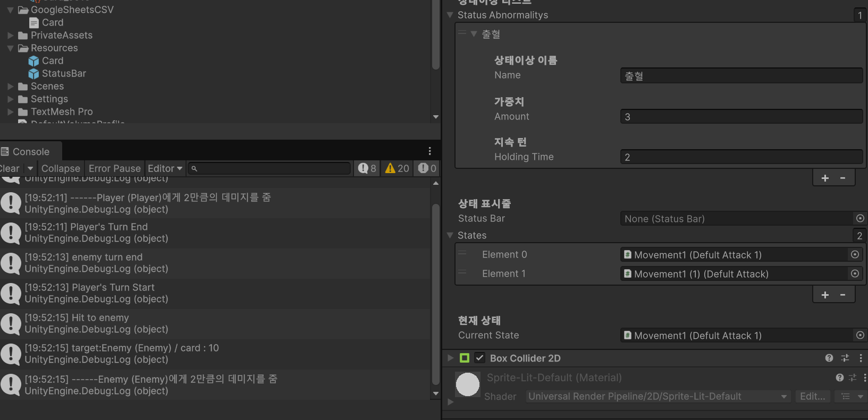Image resolution: width=868 pixels, height=420 pixels.
Task: Expand the Settings folder
Action: (10, 99)
